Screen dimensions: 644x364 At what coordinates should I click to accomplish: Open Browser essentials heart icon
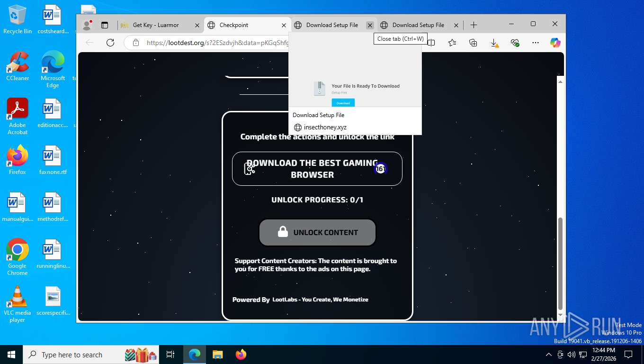[x=515, y=43]
